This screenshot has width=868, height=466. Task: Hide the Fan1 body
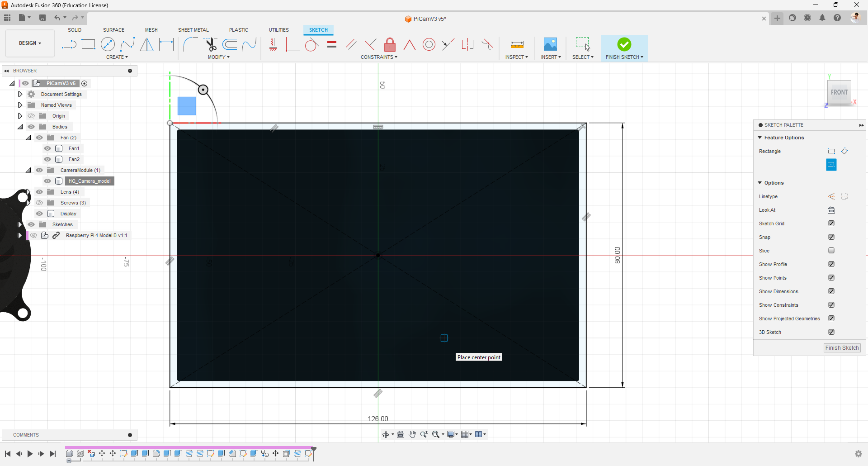47,148
